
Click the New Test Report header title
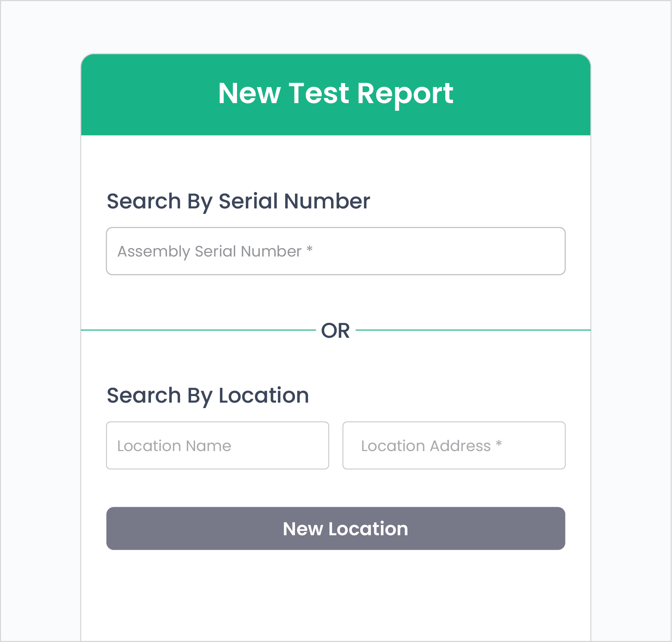pyautogui.click(x=335, y=93)
